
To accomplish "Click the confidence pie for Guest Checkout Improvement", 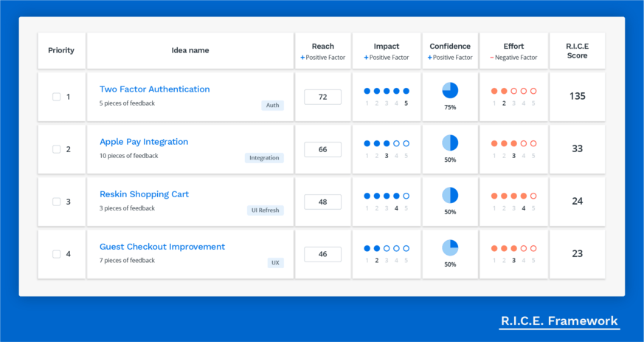I will (450, 248).
